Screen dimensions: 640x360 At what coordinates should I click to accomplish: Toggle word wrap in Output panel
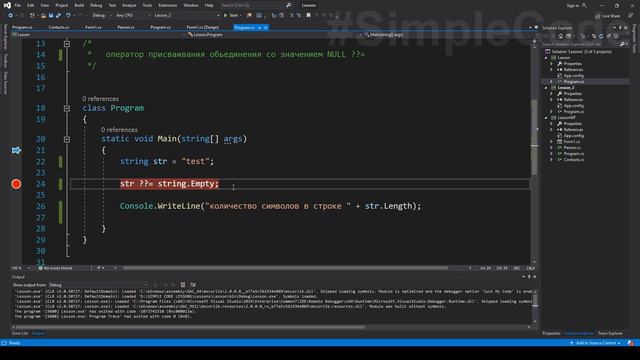pyautogui.click(x=193, y=285)
